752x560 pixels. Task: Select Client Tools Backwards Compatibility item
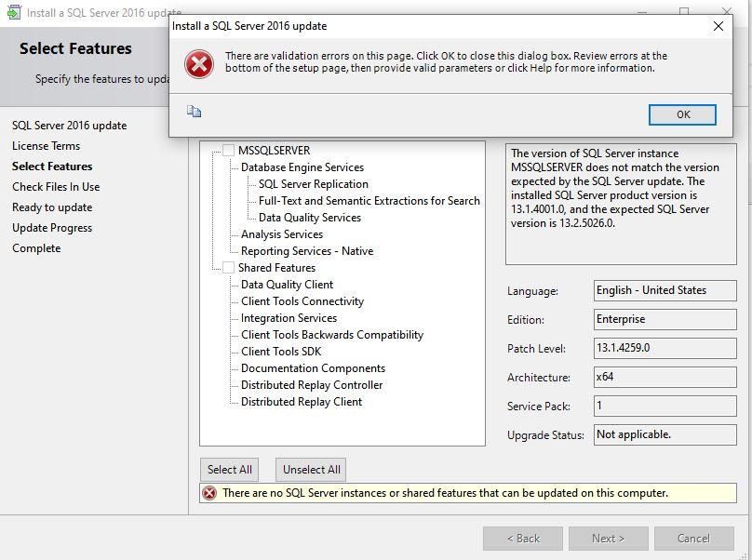(332, 335)
